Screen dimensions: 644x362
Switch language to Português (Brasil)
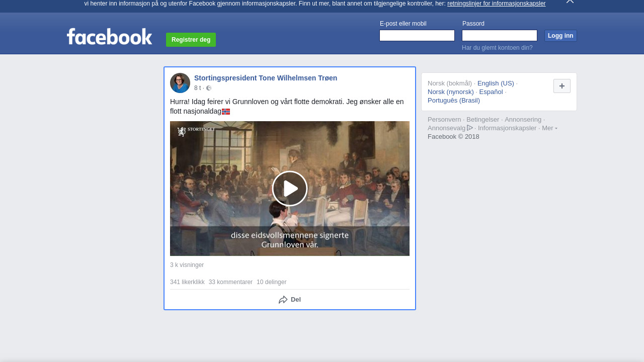click(x=454, y=101)
